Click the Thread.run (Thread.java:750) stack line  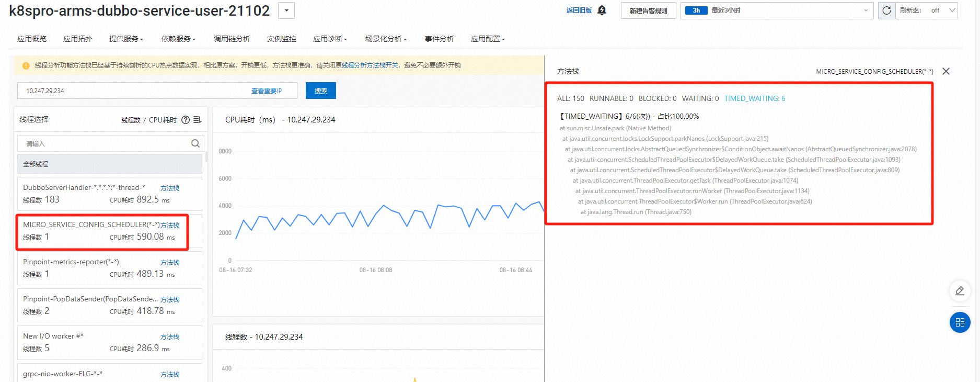point(636,212)
